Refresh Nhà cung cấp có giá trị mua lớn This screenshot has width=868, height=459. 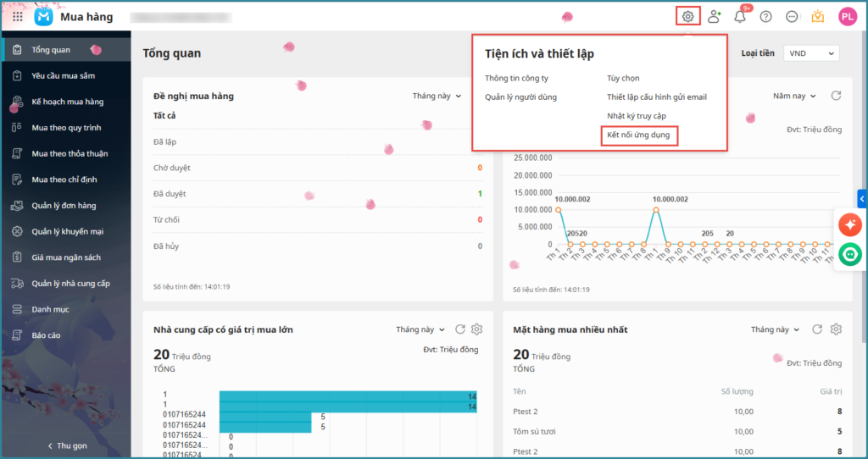click(460, 329)
